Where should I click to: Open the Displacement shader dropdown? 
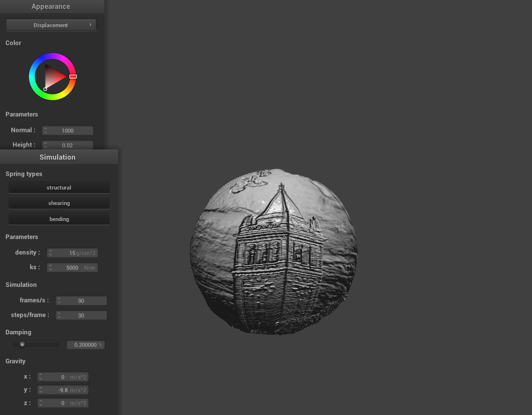(x=51, y=25)
